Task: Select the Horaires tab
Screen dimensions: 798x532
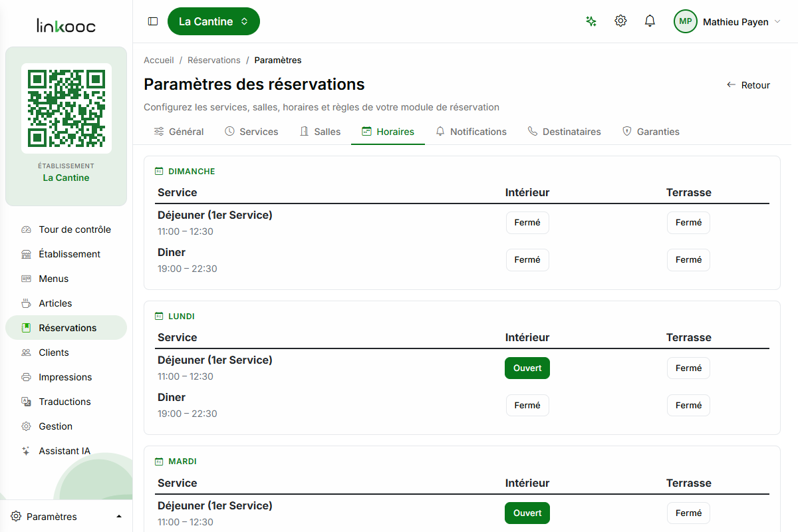Action: click(x=388, y=132)
